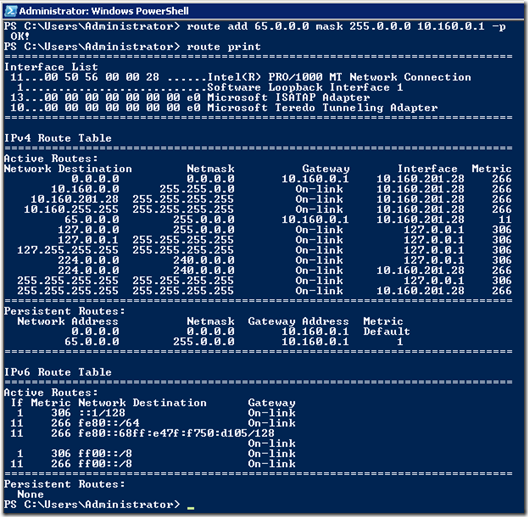The width and height of the screenshot is (528, 517).
Task: Click the 'IPv6 Route Table' heading
Action: [58, 372]
